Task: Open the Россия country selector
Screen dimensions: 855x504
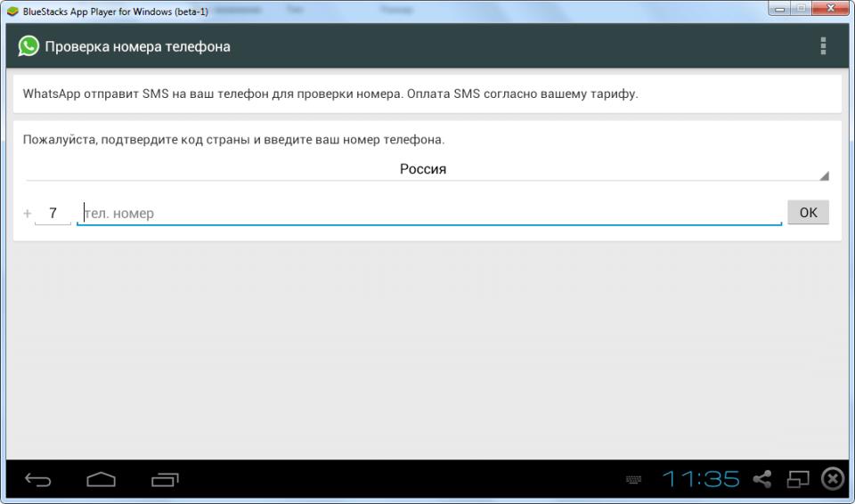Action: point(423,169)
